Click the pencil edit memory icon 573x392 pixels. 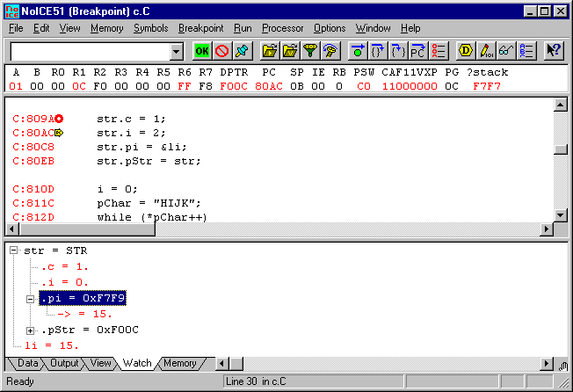click(x=486, y=51)
